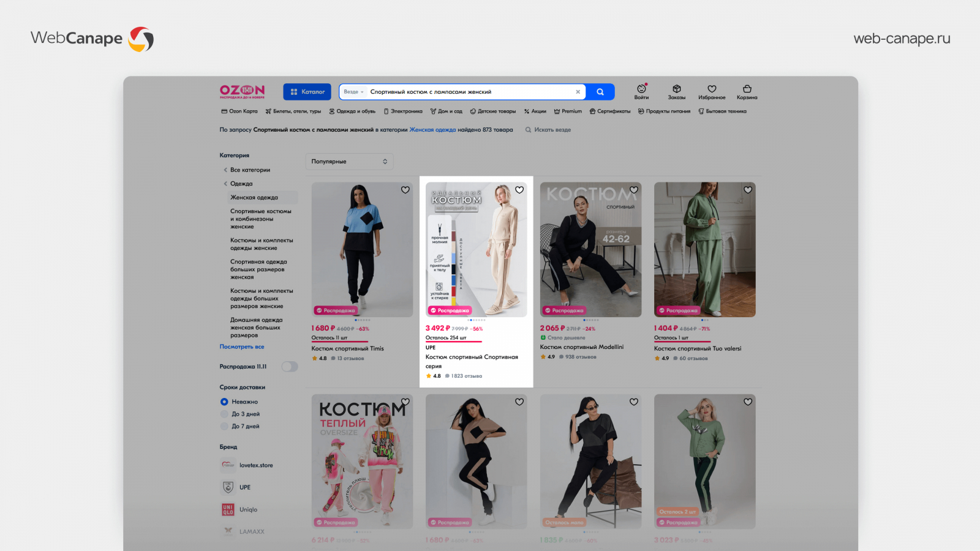Open the green Tuo valersi suit photo
Image resolution: width=980 pixels, height=551 pixels.
point(704,250)
